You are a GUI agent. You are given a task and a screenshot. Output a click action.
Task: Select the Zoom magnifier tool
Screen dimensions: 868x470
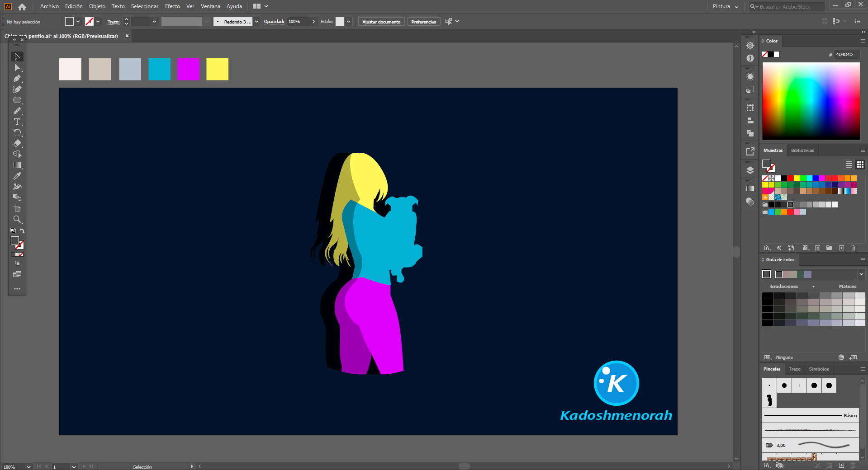coord(17,219)
